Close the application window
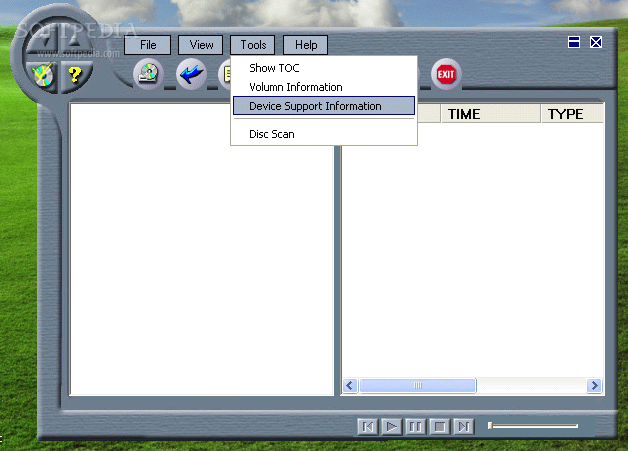The image size is (628, 451). 596,42
